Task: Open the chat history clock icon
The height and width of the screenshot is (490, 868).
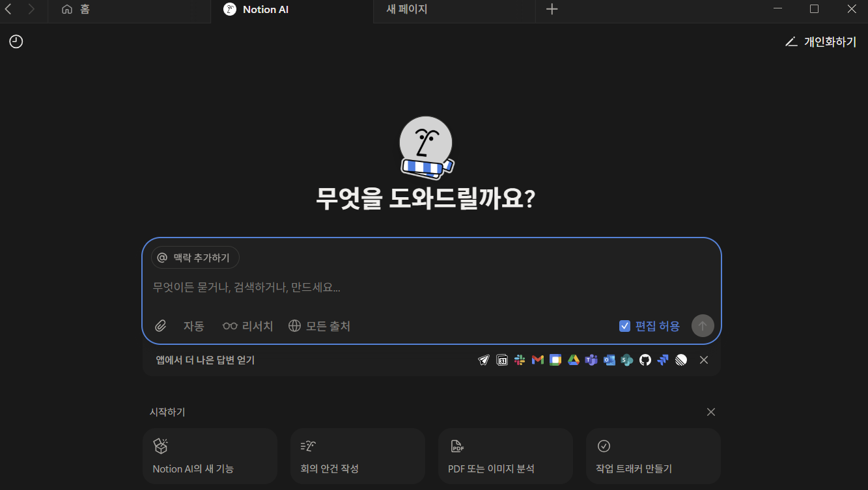Action: pos(16,41)
